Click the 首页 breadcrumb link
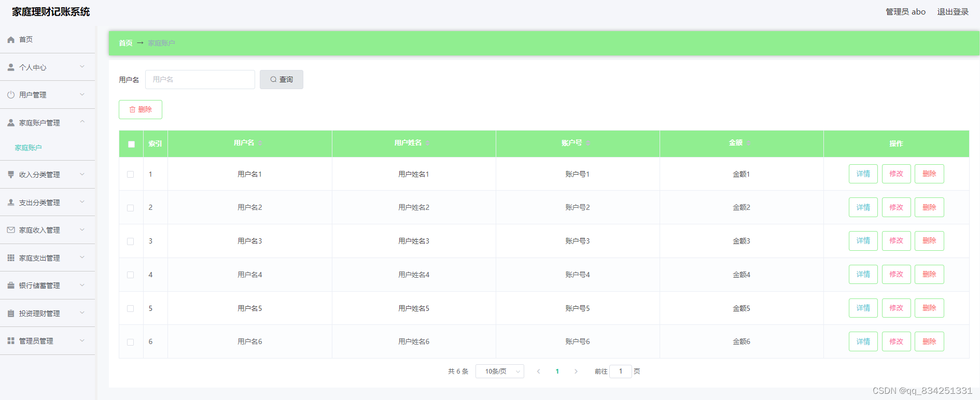This screenshot has width=980, height=400. pos(125,43)
